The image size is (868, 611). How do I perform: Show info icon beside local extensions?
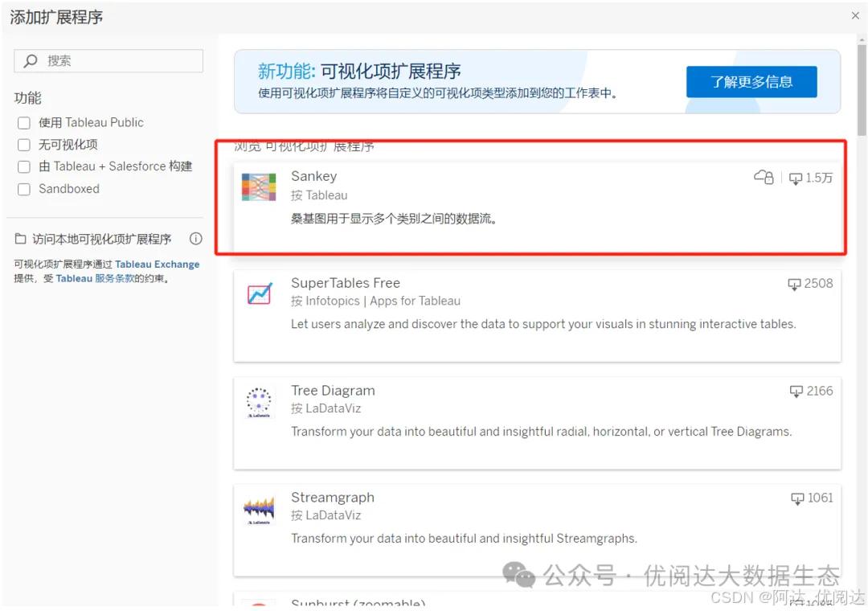point(196,239)
